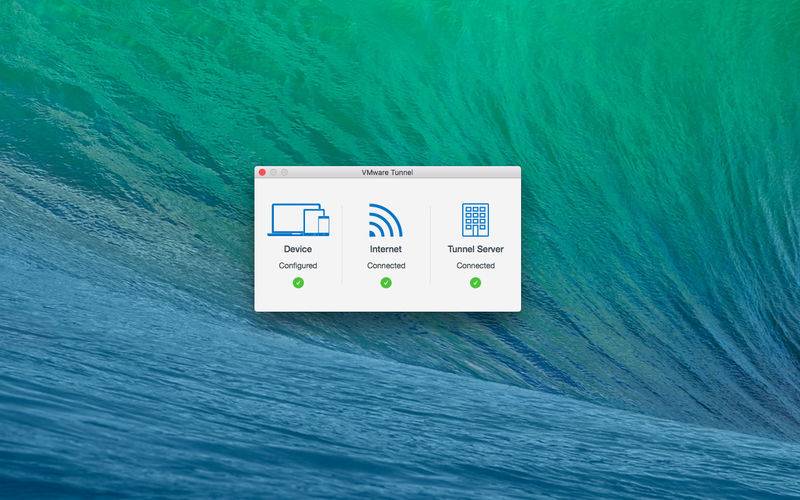Close the VMware Tunnel window
This screenshot has height=500, width=800.
click(x=262, y=172)
